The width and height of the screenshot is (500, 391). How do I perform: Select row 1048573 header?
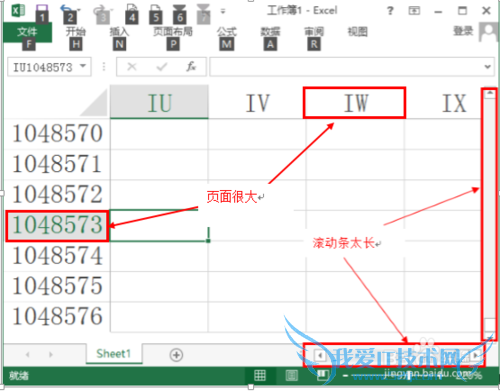(57, 225)
